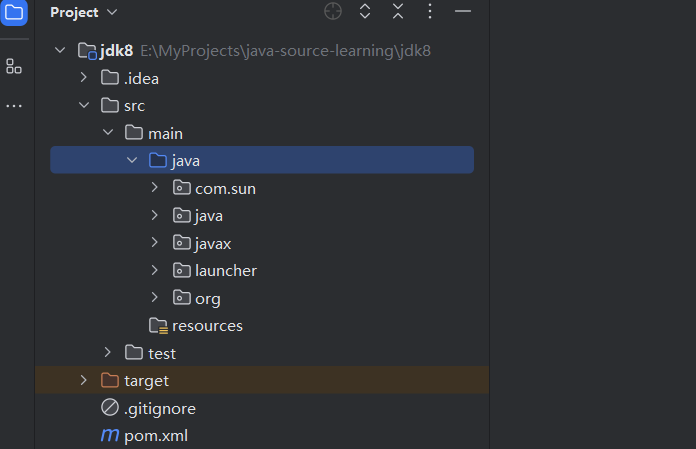Viewport: 696px width, 449px height.
Task: Select the .gitignore file
Action: tap(159, 408)
